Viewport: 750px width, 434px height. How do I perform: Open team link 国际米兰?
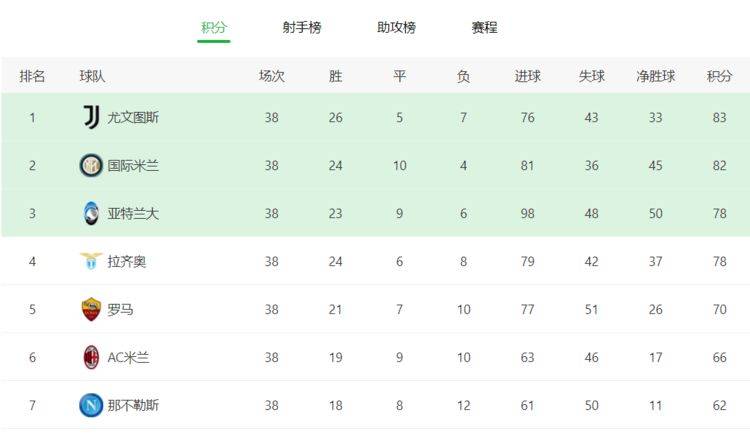point(133,166)
